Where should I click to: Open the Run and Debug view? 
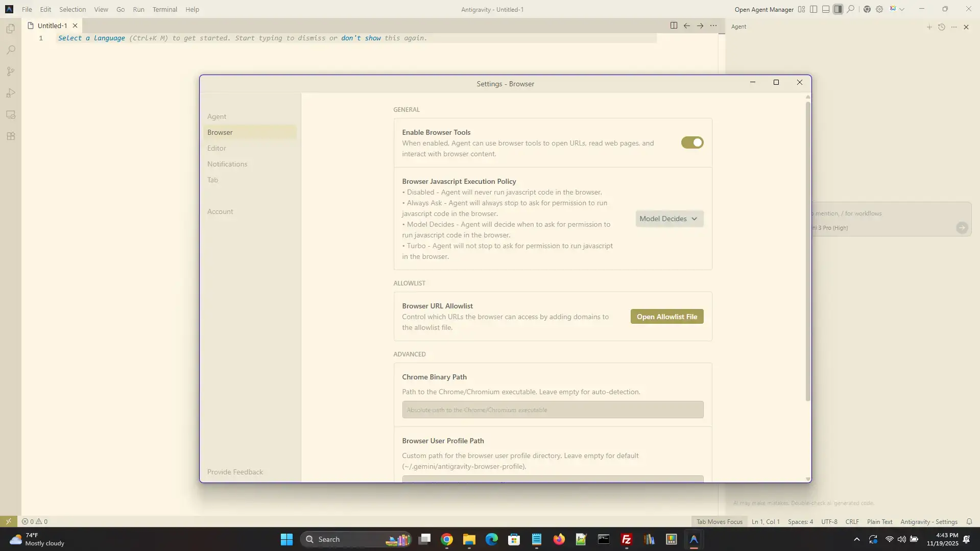coord(11,93)
